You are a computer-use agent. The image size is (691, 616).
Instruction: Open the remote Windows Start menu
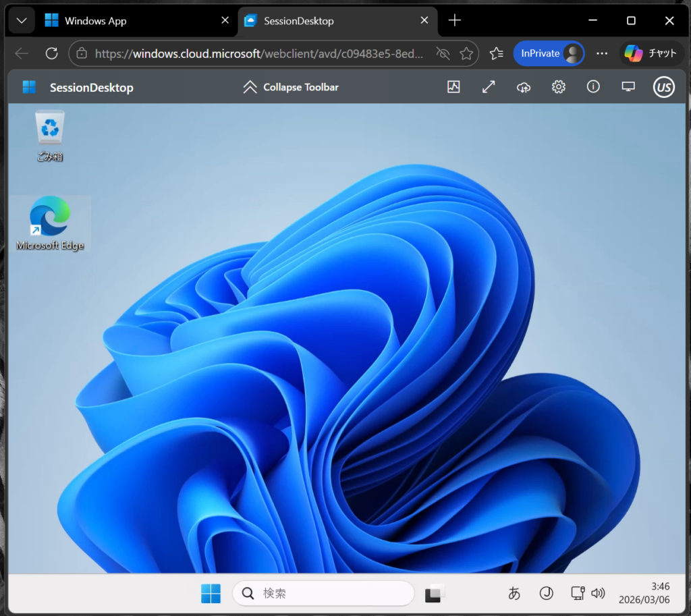(211, 594)
